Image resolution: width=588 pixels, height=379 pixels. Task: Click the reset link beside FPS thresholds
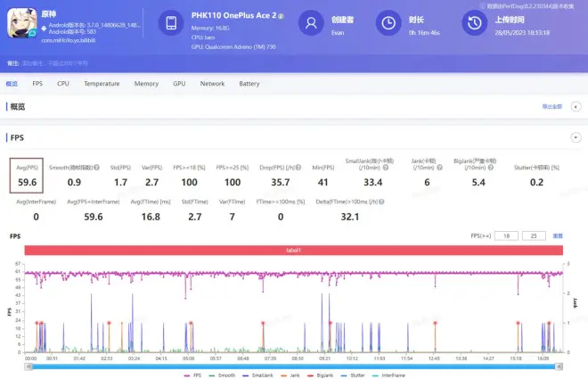pyautogui.click(x=558, y=236)
